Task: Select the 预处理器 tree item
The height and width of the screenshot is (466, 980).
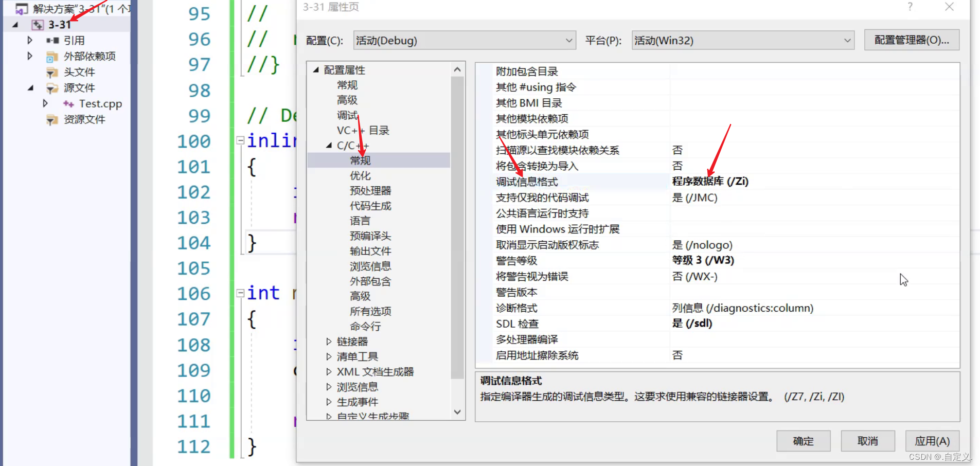Action: pyautogui.click(x=370, y=190)
